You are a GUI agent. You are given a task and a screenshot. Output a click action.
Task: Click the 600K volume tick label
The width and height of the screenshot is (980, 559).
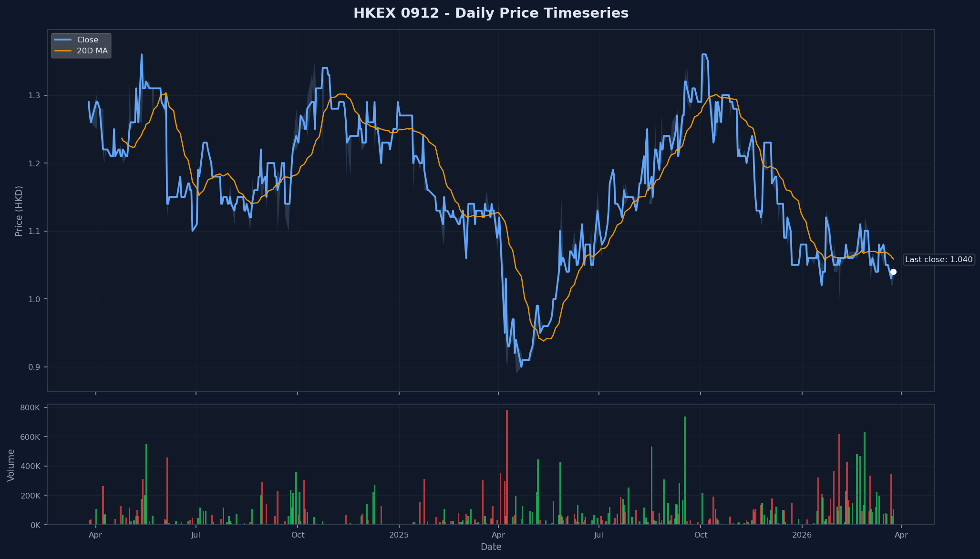[31, 437]
